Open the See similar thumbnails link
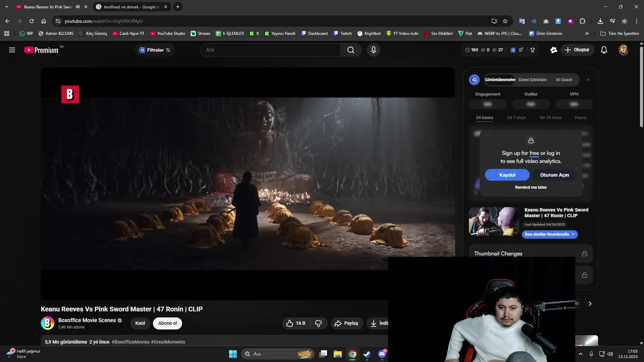The height and width of the screenshot is (362, 644). (x=549, y=234)
